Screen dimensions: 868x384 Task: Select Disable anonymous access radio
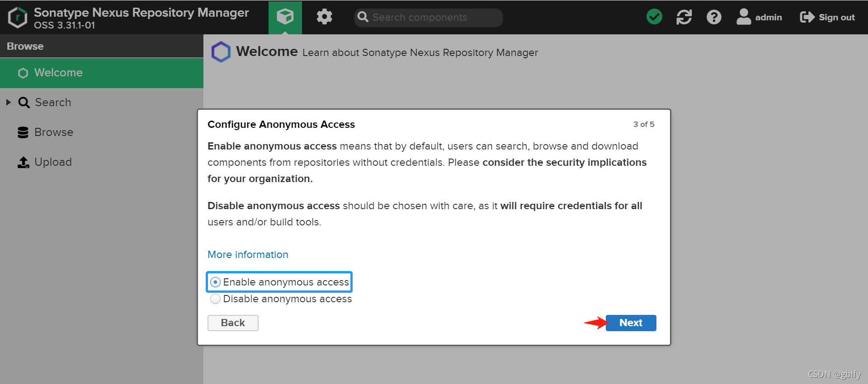click(216, 299)
